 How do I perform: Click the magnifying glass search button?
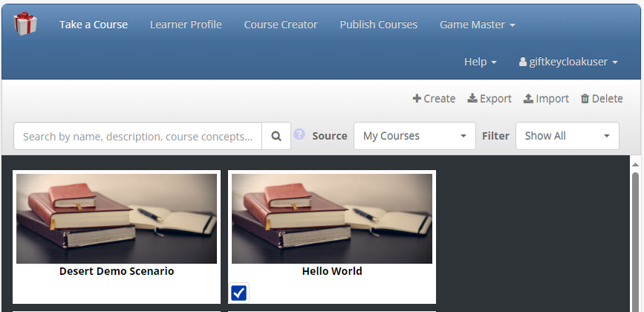276,136
